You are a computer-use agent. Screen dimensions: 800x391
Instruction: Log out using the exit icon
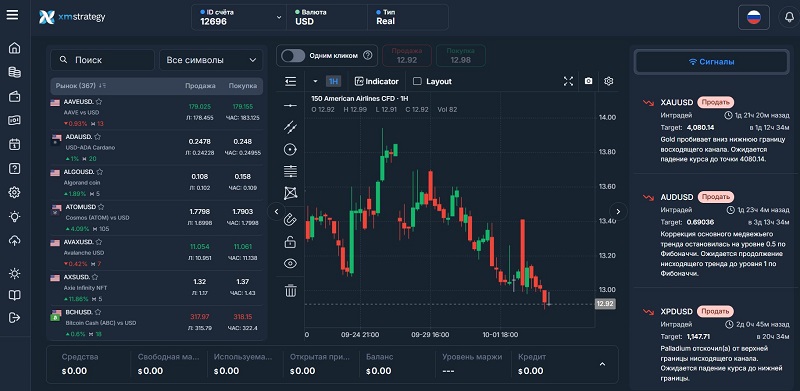15,317
